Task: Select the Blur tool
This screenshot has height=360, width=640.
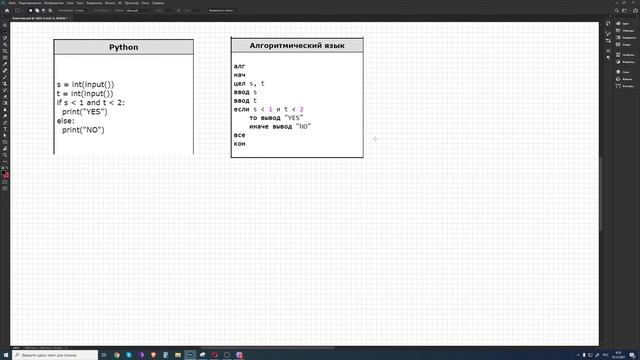Action: tap(5, 109)
